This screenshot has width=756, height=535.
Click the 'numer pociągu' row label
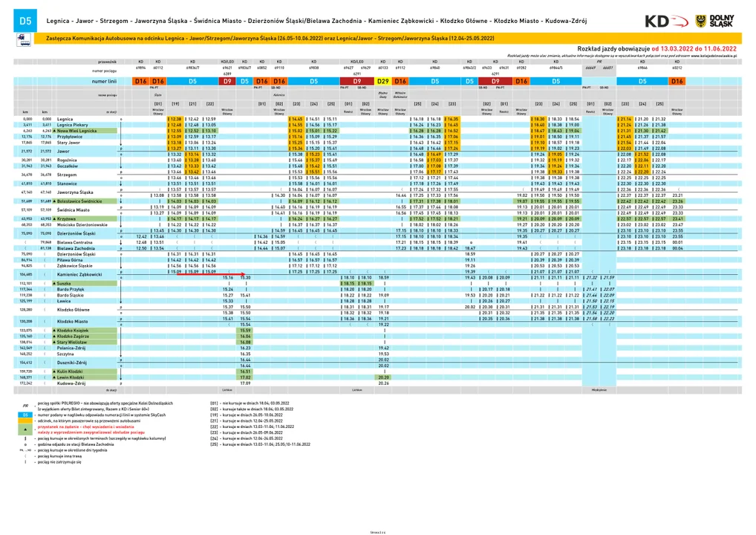(x=105, y=71)
